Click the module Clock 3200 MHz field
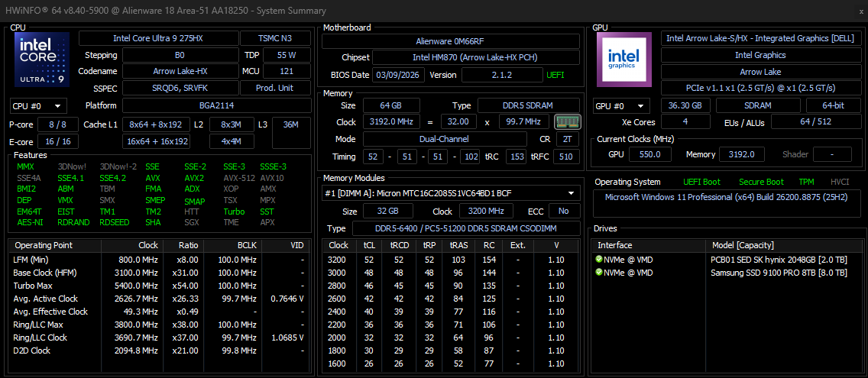Screen dimensions: 868x378 [x=486, y=211]
